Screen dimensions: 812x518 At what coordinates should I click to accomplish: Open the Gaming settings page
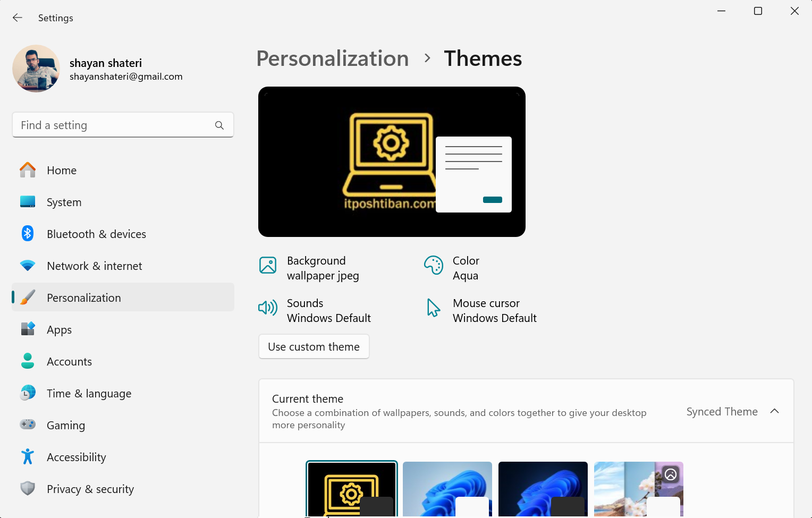pos(123,425)
